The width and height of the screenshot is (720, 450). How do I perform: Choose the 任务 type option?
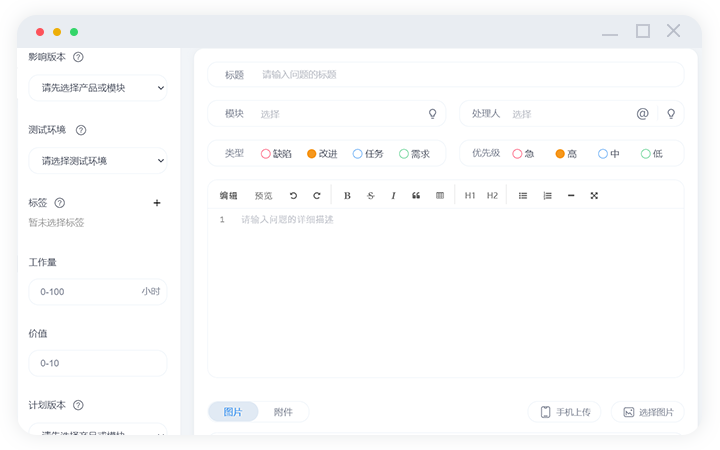click(358, 154)
